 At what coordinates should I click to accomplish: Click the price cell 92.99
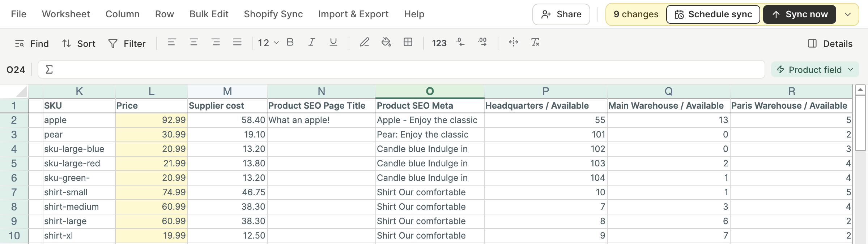(152, 120)
